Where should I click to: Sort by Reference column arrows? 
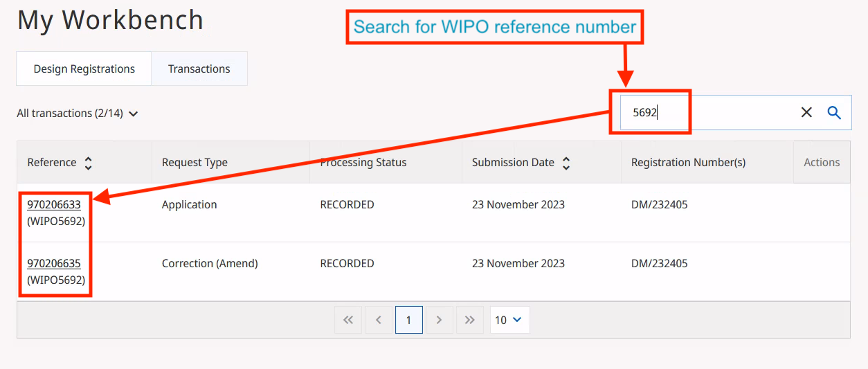click(x=88, y=163)
